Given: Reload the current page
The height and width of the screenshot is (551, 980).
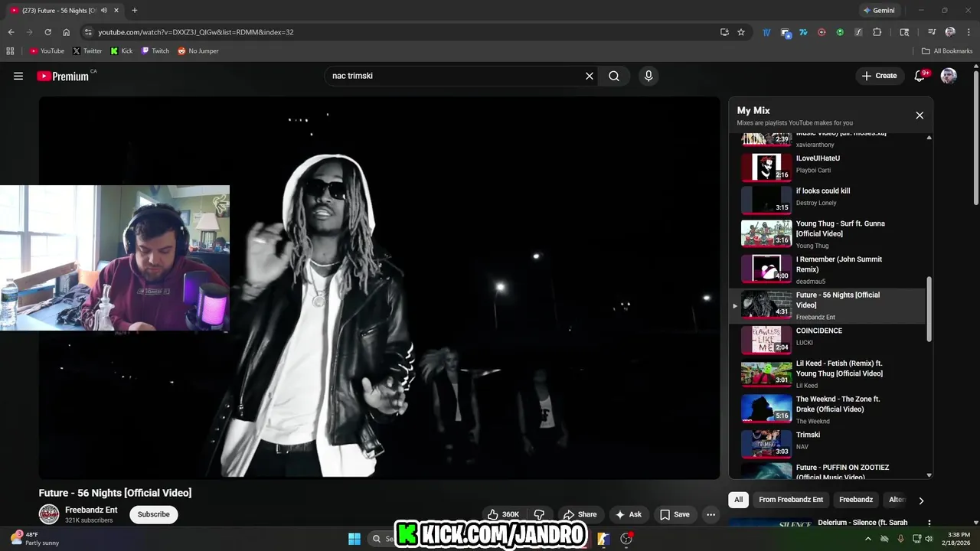Looking at the screenshot, I should 47,32.
